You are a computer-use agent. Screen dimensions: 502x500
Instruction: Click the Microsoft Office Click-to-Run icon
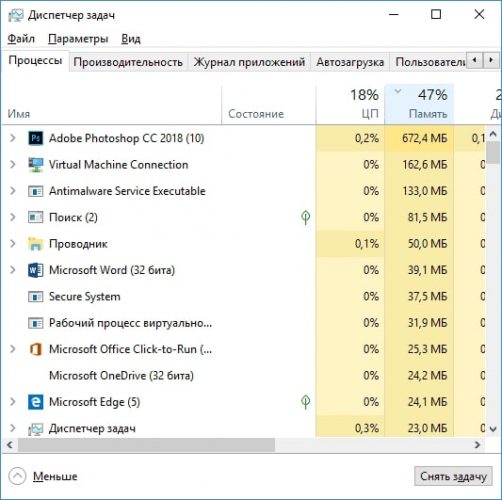[35, 349]
